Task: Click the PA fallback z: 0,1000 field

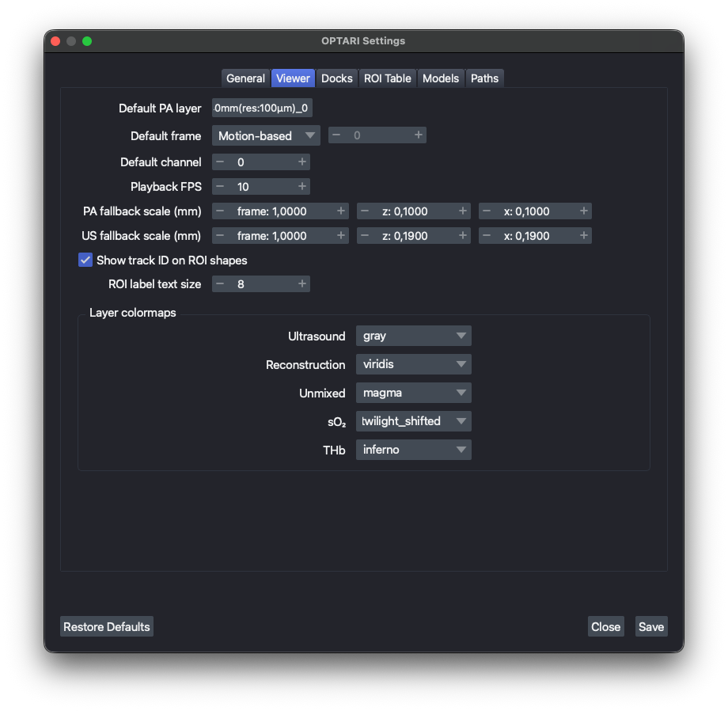Action: coord(414,211)
